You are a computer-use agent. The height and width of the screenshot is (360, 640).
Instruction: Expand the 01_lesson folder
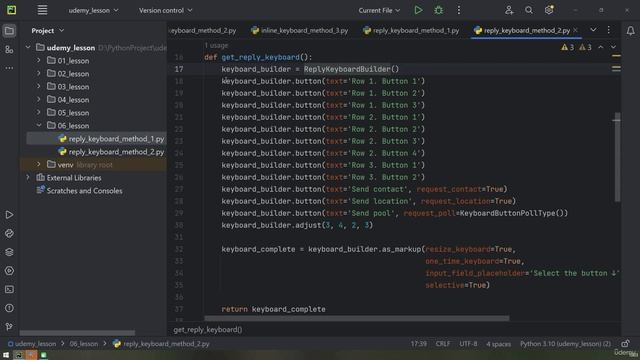[x=39, y=61]
